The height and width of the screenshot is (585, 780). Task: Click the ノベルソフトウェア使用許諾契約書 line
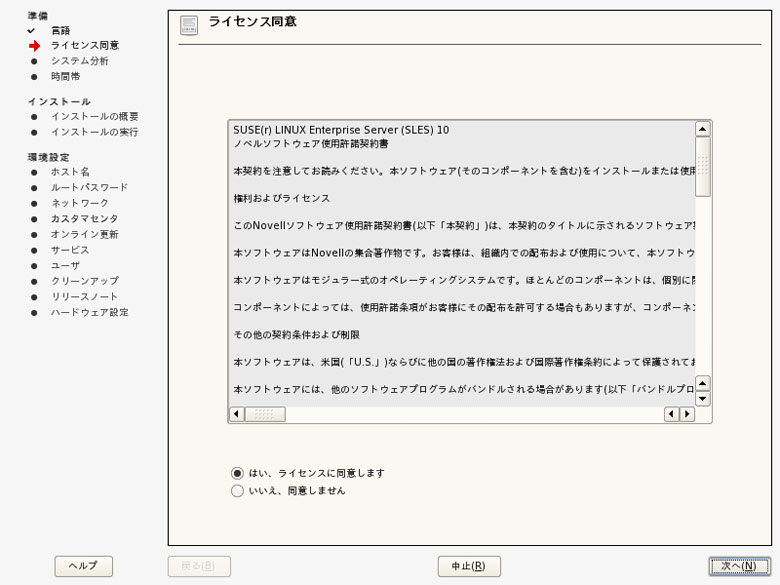(x=311, y=144)
